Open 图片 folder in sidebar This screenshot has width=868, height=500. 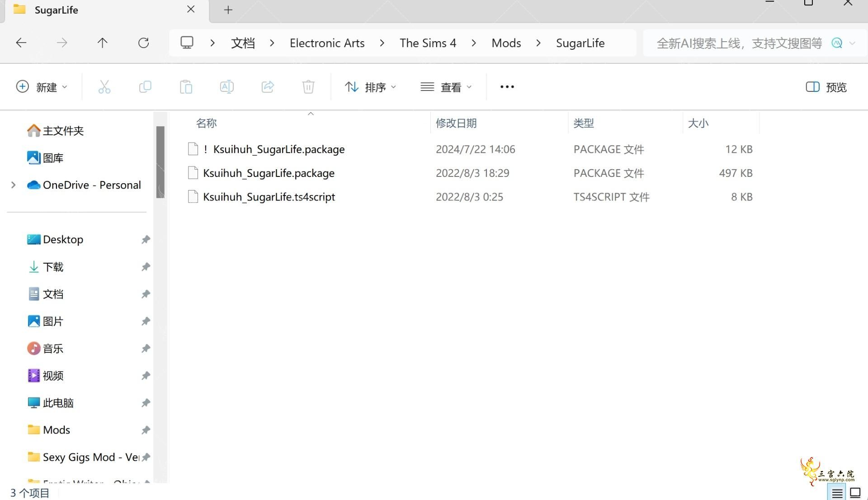pyautogui.click(x=46, y=321)
